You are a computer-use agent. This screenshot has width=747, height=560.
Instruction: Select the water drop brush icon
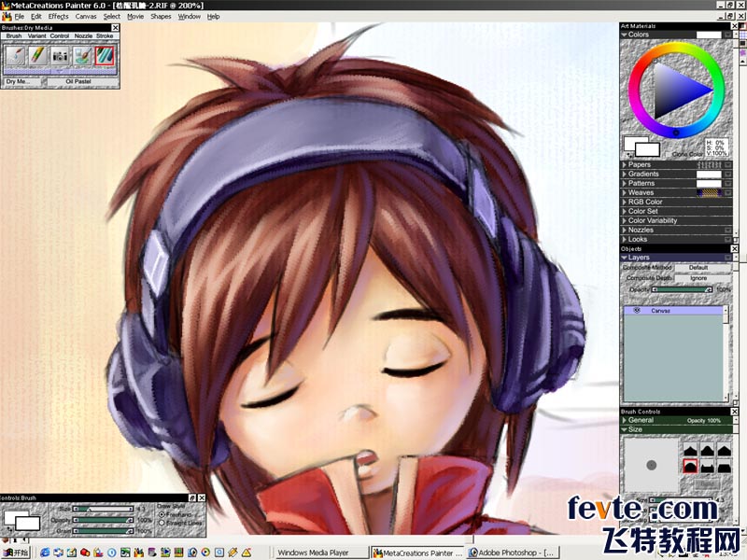pyautogui.click(x=16, y=56)
